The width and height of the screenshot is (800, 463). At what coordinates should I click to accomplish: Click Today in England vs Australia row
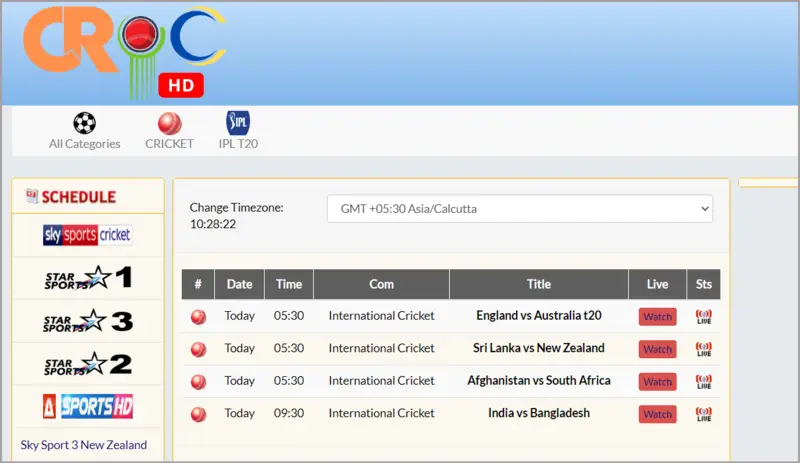[239, 316]
